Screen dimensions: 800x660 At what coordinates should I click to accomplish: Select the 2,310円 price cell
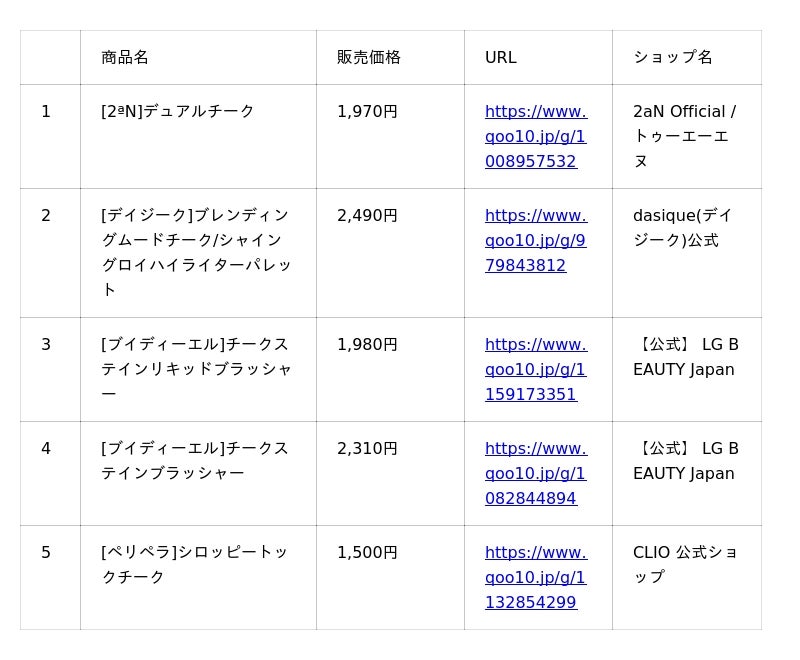(367, 448)
